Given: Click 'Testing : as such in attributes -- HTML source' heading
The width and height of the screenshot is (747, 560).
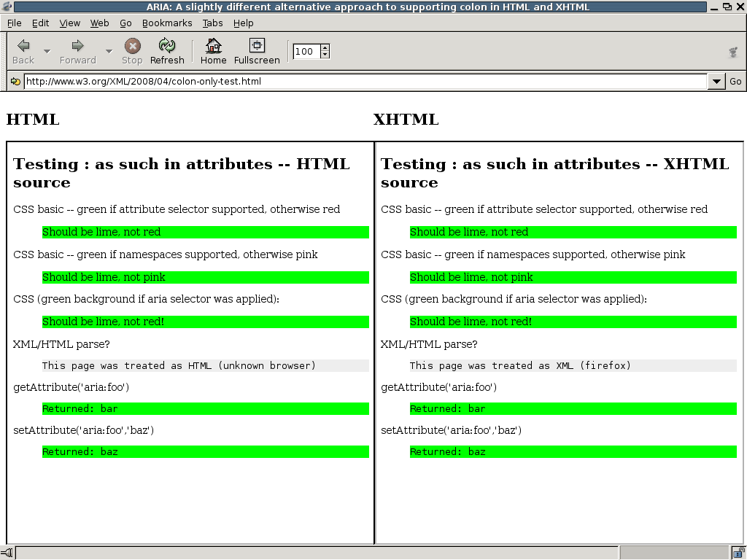Looking at the screenshot, I should pyautogui.click(x=182, y=173).
